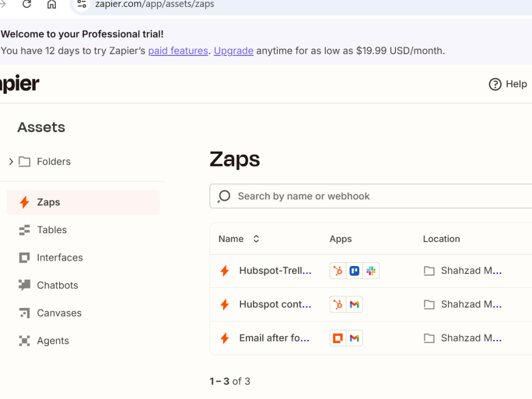Click HubSpot app icon in Hubspot cont... row
Viewport: 532px width, 399px height.
(x=338, y=304)
